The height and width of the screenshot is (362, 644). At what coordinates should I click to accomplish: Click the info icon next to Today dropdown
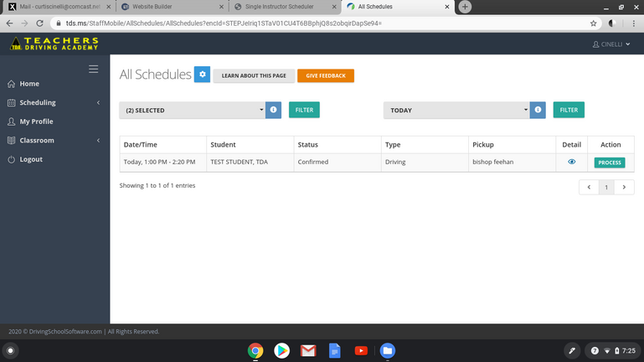538,110
